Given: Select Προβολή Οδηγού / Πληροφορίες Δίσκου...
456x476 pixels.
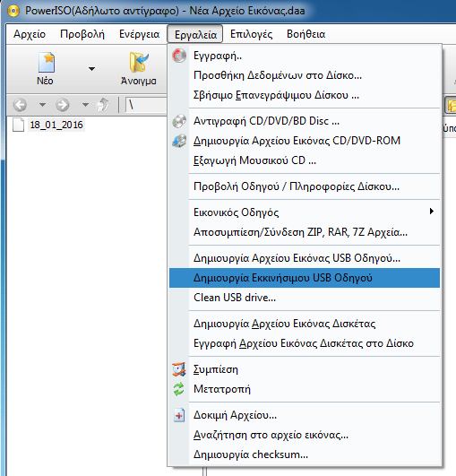Looking at the screenshot, I should (305, 186).
